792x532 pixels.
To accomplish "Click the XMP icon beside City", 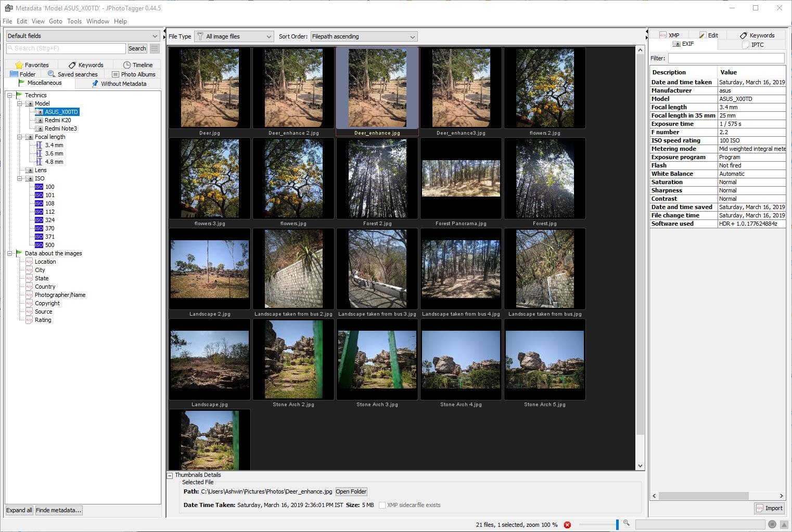I will pos(29,270).
